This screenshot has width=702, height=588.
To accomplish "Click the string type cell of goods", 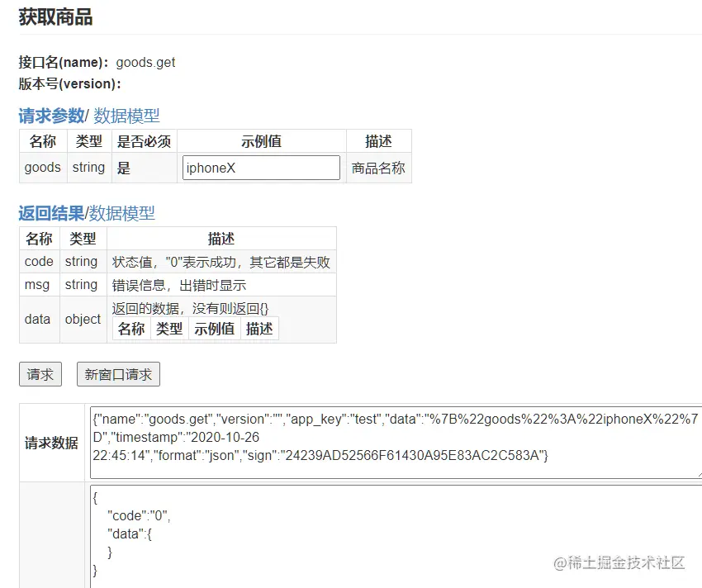I will point(89,168).
